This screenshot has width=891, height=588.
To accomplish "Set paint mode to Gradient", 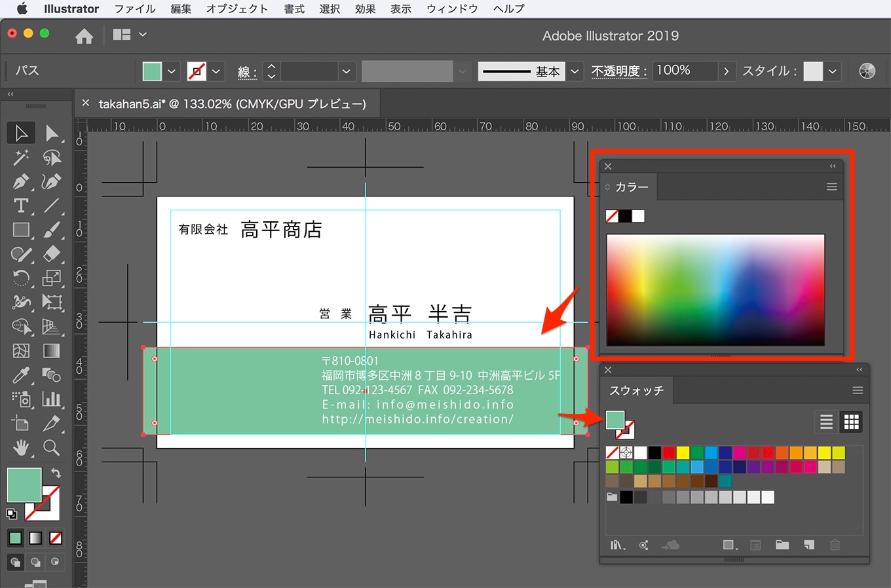I will (x=35, y=538).
